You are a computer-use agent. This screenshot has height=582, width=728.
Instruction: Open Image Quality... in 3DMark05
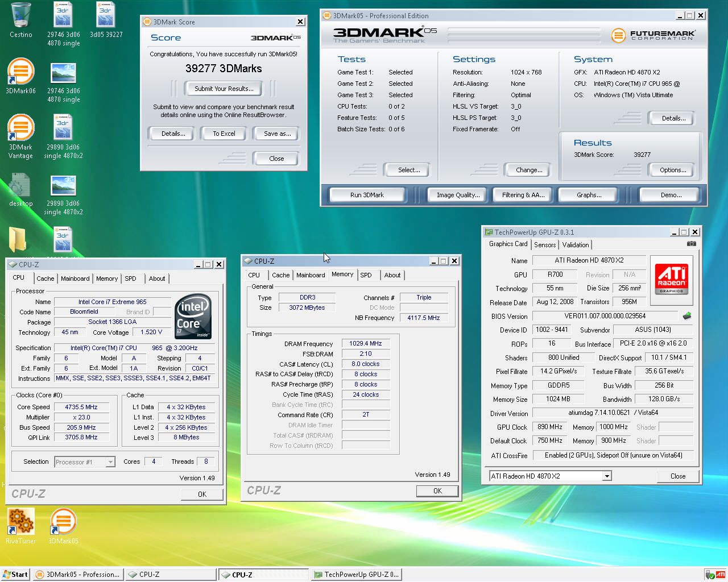(458, 195)
